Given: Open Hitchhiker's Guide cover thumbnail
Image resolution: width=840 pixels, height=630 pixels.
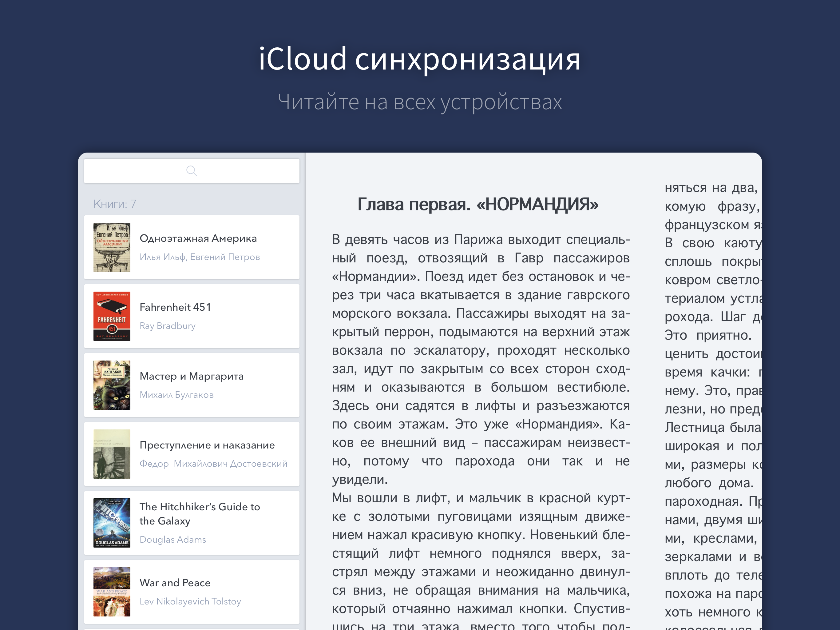Looking at the screenshot, I should tap(112, 523).
